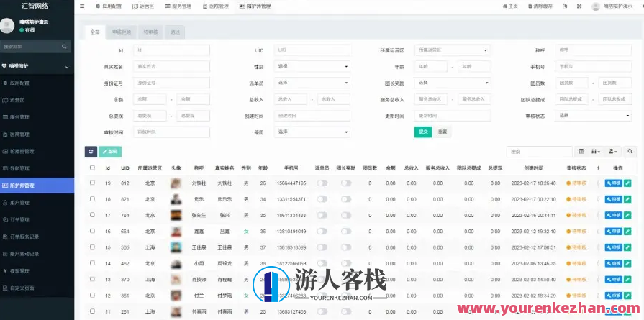The height and width of the screenshot is (320, 644).
Task: Tick the checkbox for row Id 17
Action: tap(92, 214)
